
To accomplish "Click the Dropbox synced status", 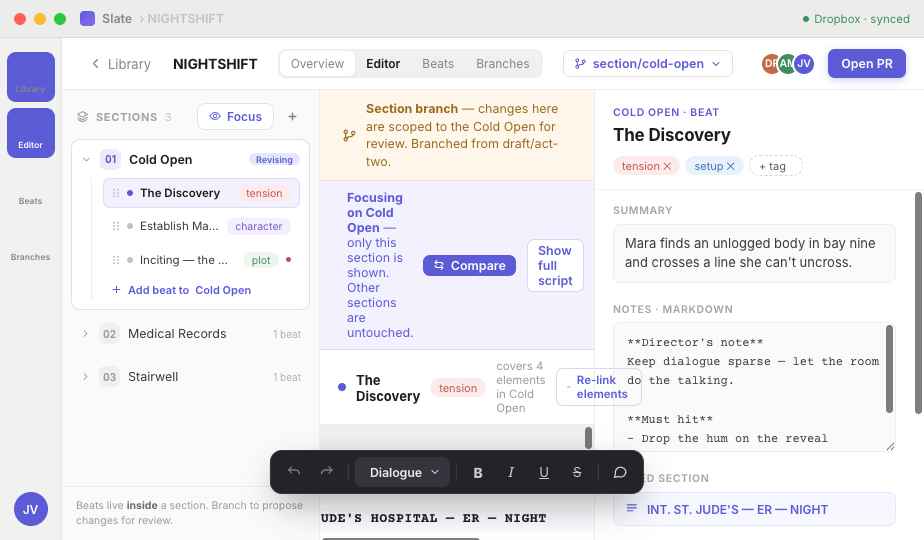I will pyautogui.click(x=856, y=19).
